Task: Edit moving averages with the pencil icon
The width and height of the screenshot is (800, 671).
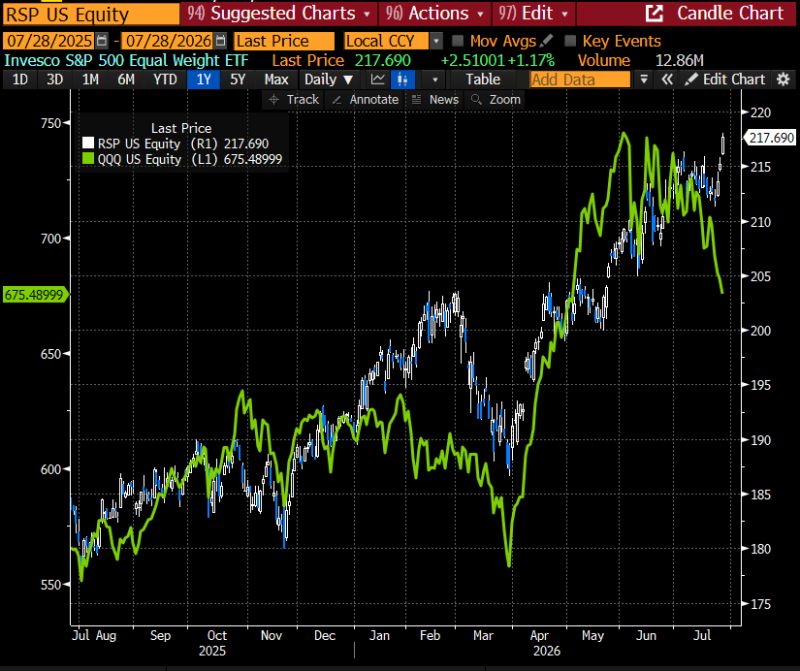Action: tap(546, 41)
